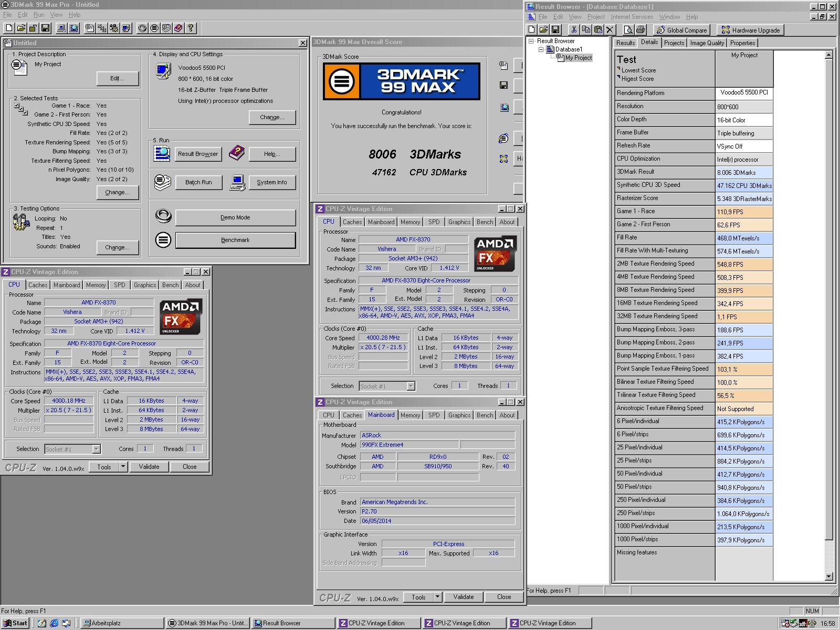
Task: Click Selected Tests checkmarks icon in 3DMark toolbar
Action: (102, 28)
